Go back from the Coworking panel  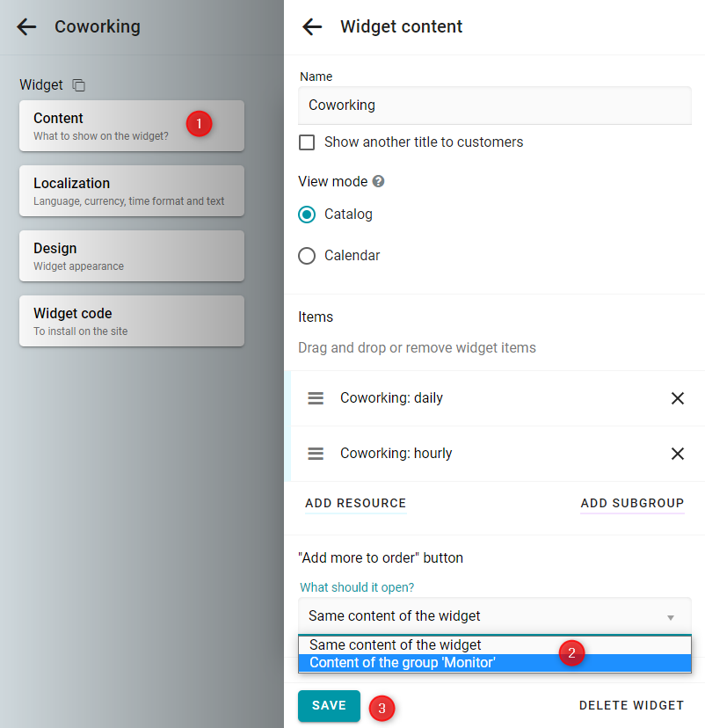coord(26,27)
